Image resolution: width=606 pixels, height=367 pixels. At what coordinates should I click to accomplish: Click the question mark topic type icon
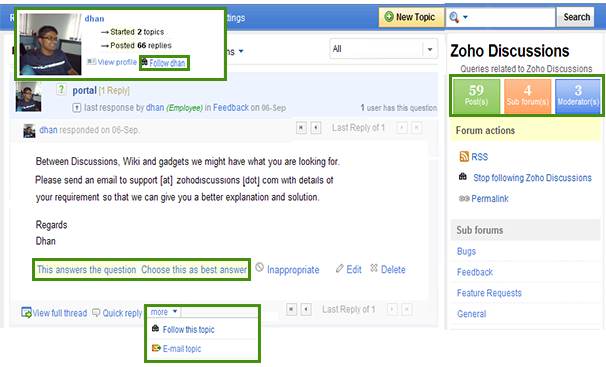tap(61, 90)
